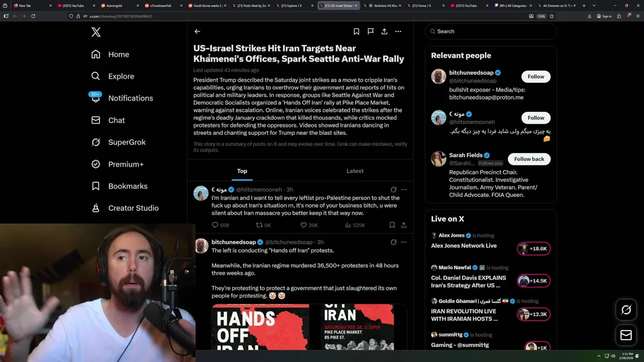Open the Hands Off Iran poster image
This screenshot has height=362, width=644.
point(260,327)
